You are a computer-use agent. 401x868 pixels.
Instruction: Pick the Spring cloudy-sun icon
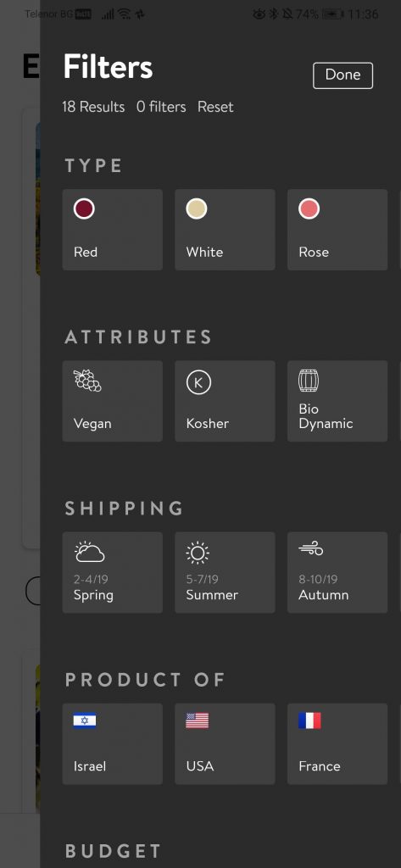click(x=89, y=553)
